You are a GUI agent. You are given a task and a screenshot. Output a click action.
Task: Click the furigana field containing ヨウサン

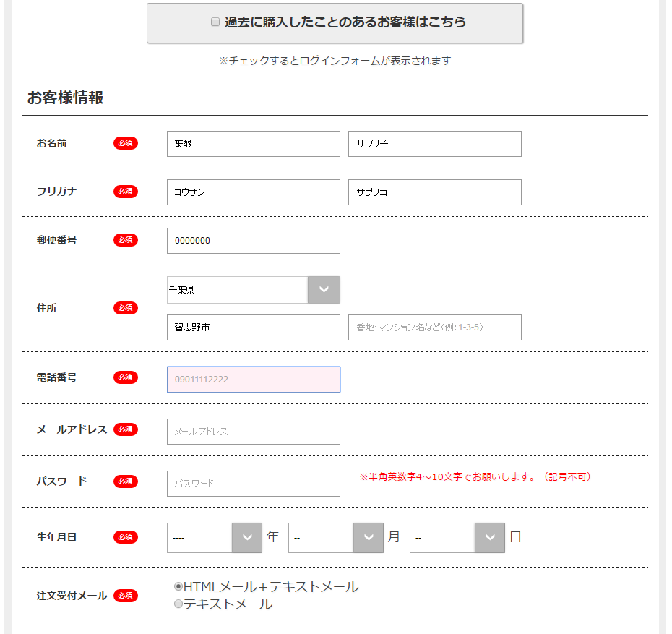click(x=253, y=192)
